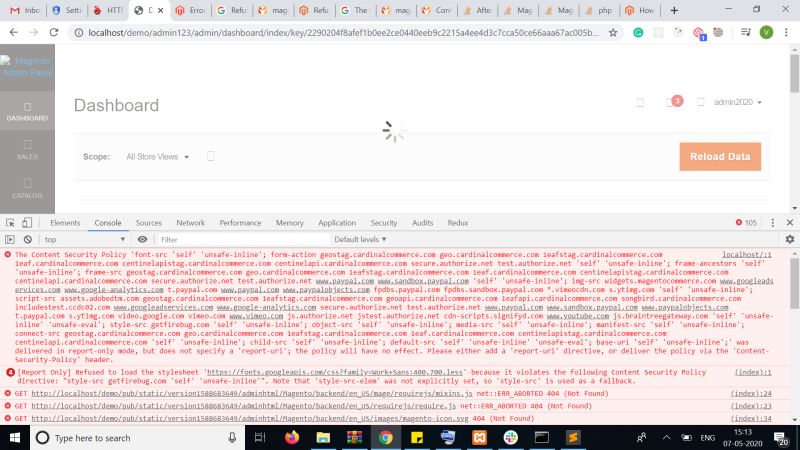The height and width of the screenshot is (450, 800).
Task: Open Task View on the taskbar
Action: (260, 438)
